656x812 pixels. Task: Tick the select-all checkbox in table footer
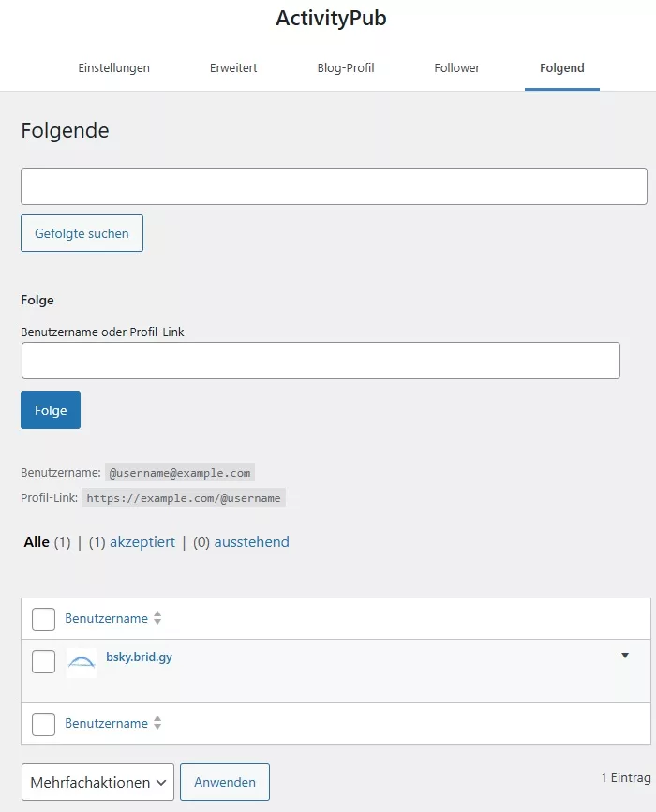coord(43,724)
